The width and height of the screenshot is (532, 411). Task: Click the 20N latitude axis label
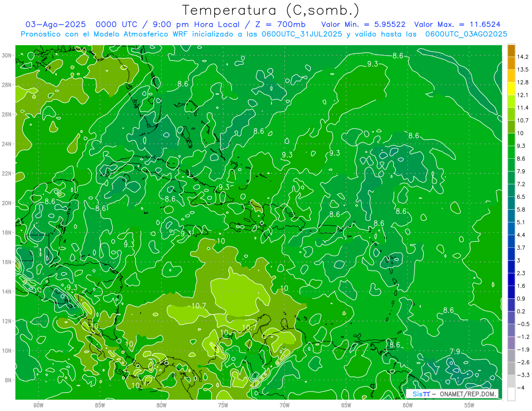8,203
